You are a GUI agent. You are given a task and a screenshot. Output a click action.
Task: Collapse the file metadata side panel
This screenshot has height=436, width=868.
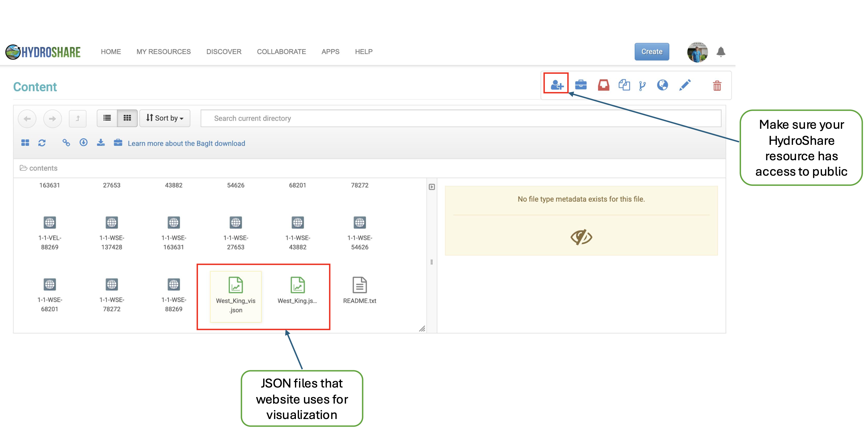(432, 187)
